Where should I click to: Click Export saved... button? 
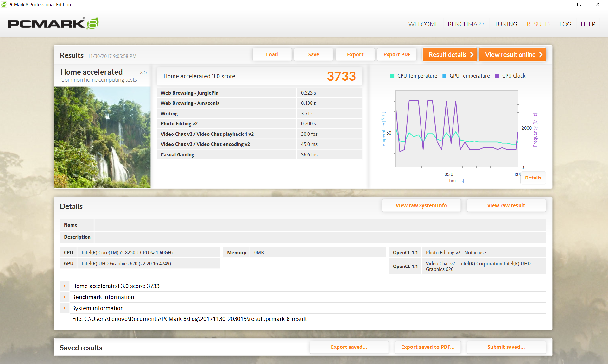pyautogui.click(x=349, y=347)
